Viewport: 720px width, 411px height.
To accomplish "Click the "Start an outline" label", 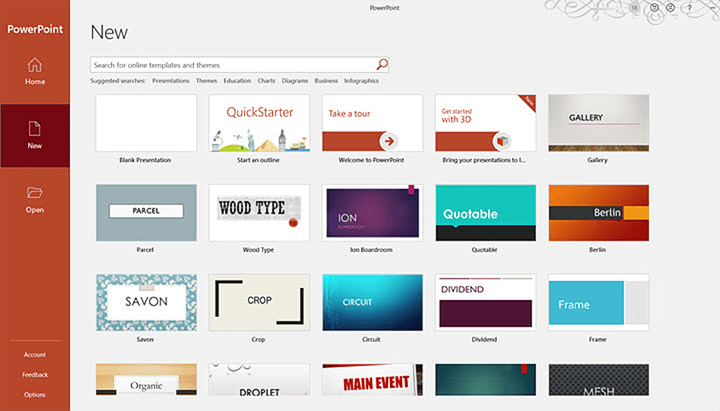I will tap(258, 160).
